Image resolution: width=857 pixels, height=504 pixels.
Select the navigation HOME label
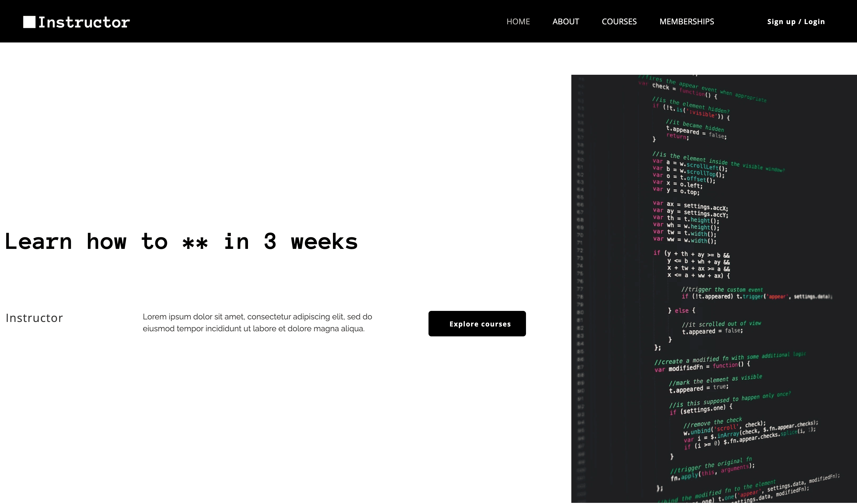point(518,21)
